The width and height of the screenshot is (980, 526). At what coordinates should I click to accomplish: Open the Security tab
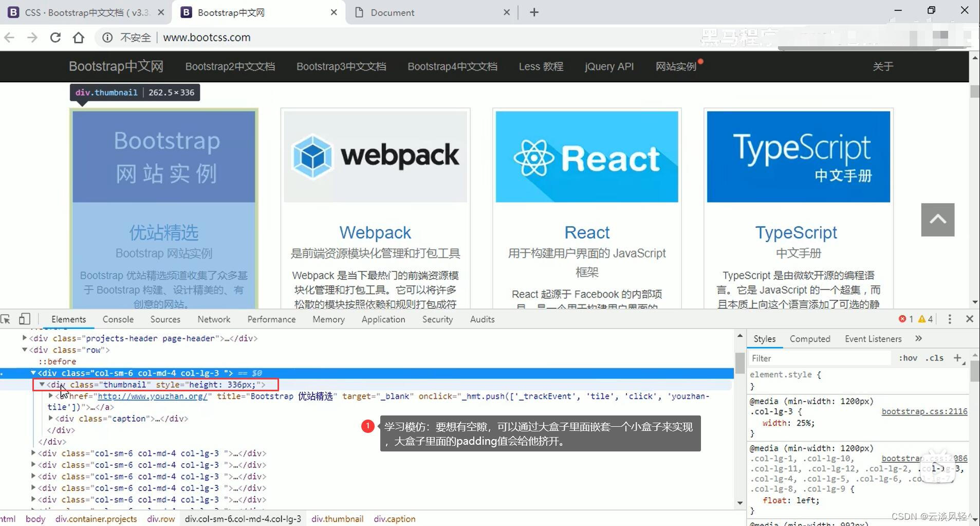pos(437,319)
